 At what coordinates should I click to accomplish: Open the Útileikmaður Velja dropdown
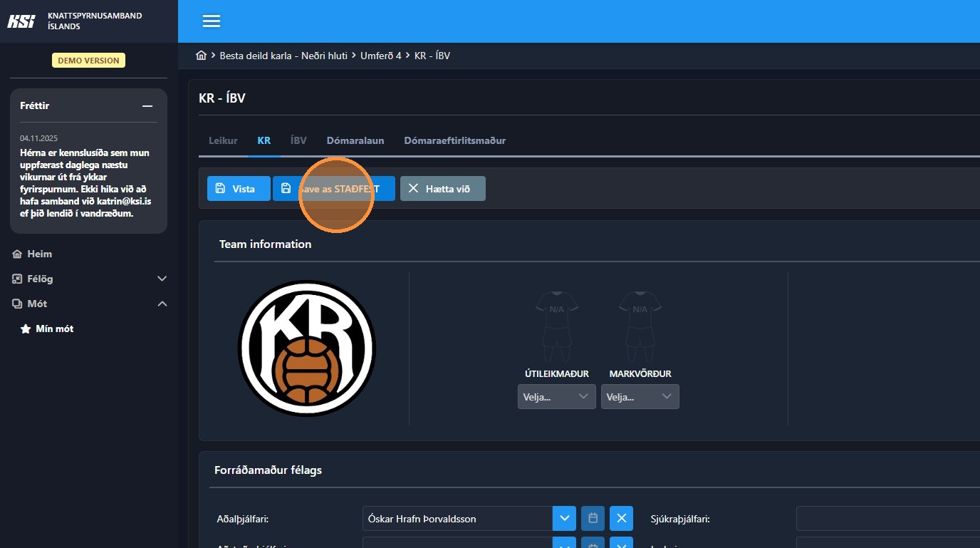point(556,397)
